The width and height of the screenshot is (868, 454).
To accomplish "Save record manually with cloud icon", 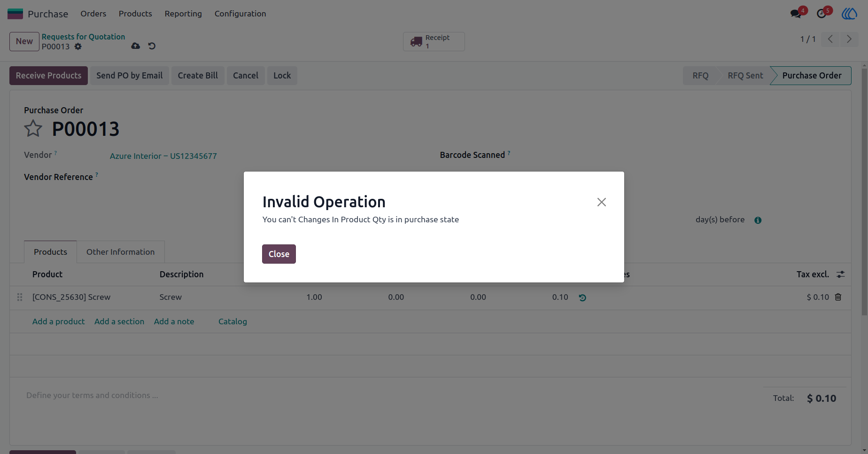I will click(135, 46).
